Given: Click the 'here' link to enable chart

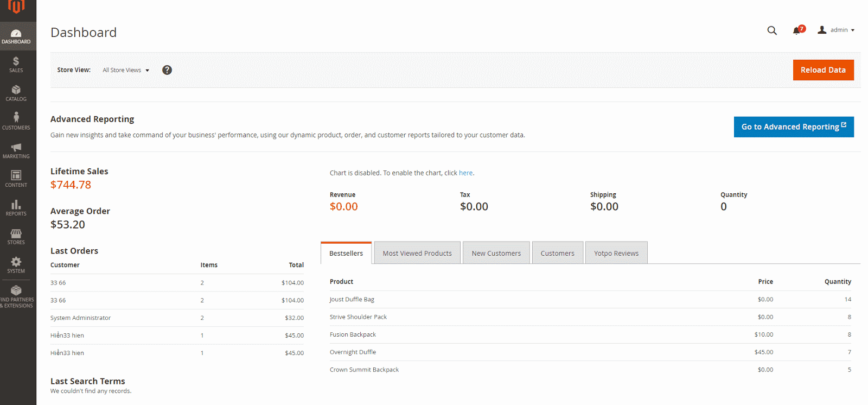Looking at the screenshot, I should (x=465, y=173).
